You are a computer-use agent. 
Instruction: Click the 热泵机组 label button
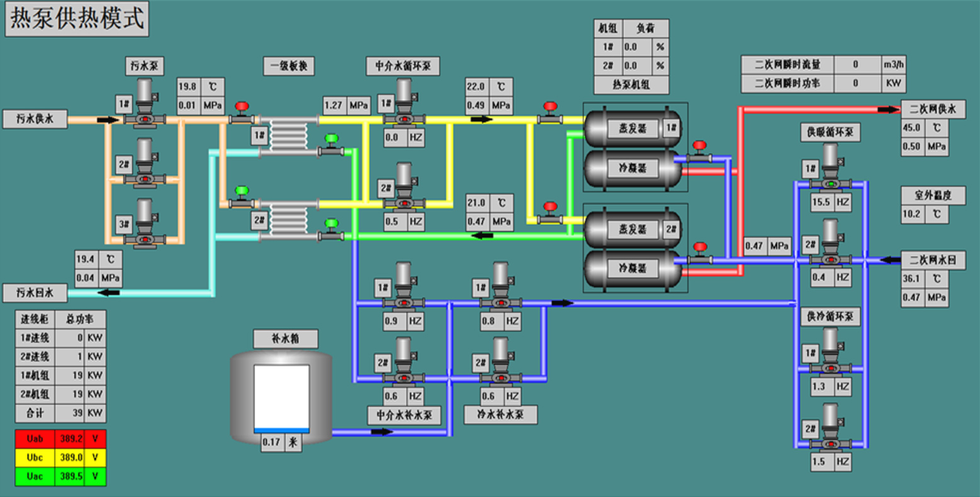click(x=631, y=84)
